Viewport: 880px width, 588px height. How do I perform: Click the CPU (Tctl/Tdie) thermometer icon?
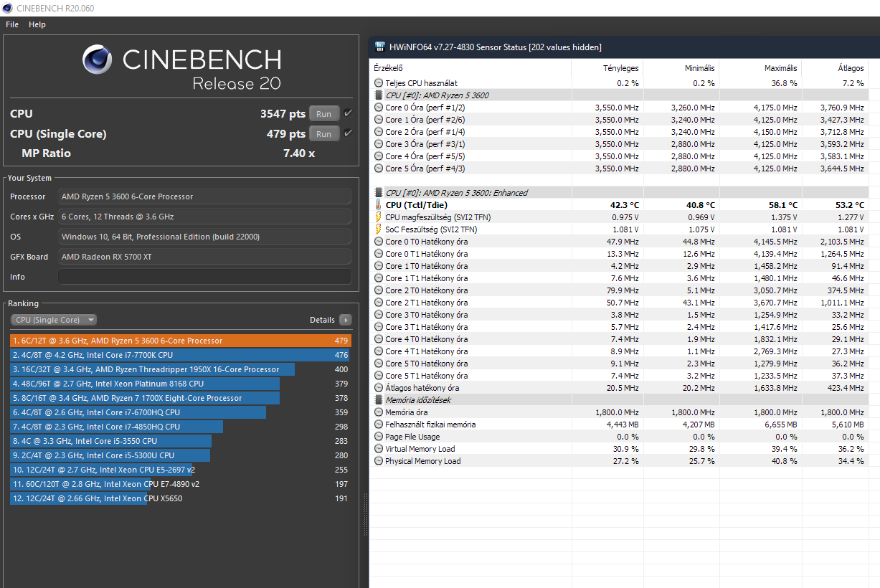(x=379, y=205)
